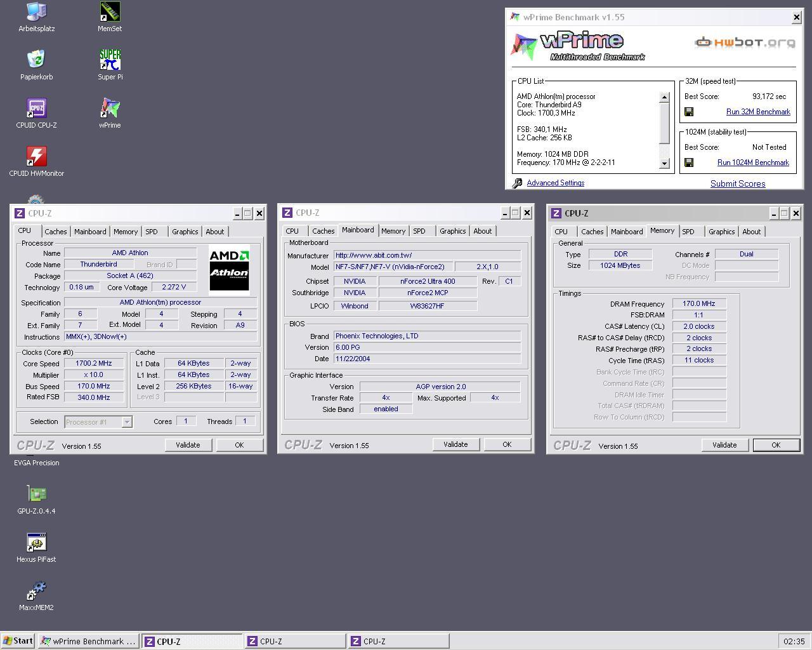The image size is (812, 650).
Task: Click the wPrime CPU list scroll-down arrow
Action: [x=665, y=163]
